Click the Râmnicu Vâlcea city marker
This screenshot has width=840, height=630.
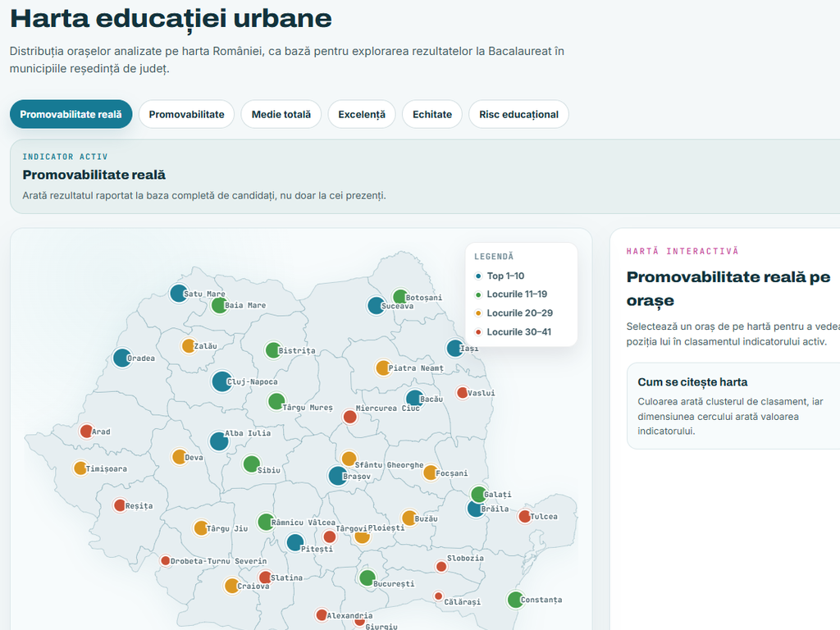266,522
